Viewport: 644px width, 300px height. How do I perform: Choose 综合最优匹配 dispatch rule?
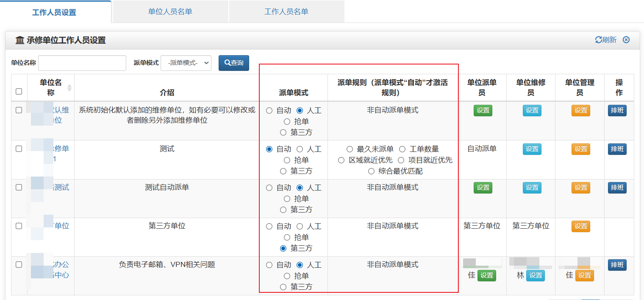tap(371, 171)
